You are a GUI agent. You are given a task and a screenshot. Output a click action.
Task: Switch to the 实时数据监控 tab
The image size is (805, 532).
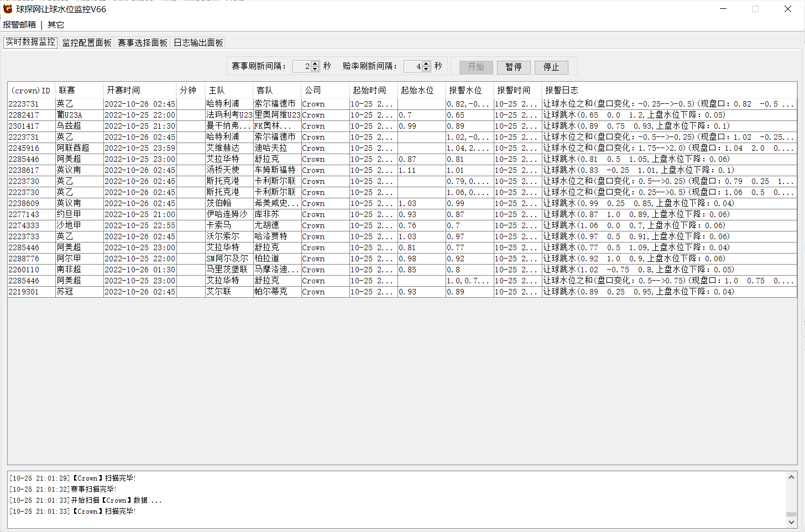[x=30, y=42]
